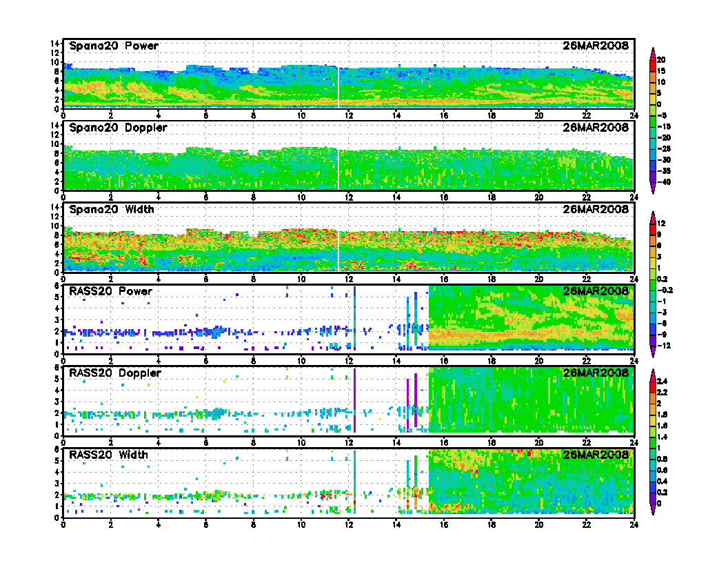
Task: Click the x-axis tick '16' below RASS20 Power panel
Action: pos(444,361)
